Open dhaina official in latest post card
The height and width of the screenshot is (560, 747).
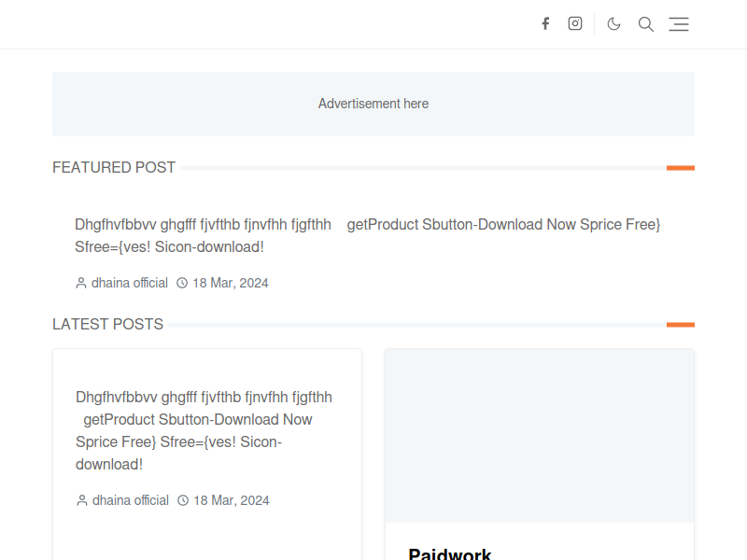coord(131,500)
